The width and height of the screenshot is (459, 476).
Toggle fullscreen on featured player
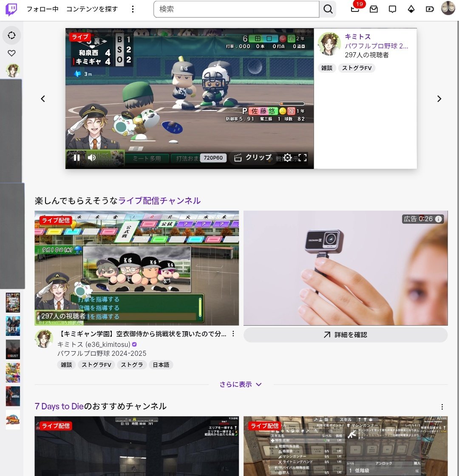(303, 158)
